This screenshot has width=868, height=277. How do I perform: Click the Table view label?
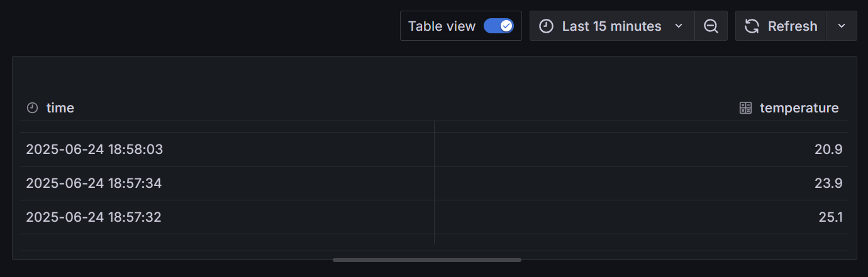tap(442, 26)
